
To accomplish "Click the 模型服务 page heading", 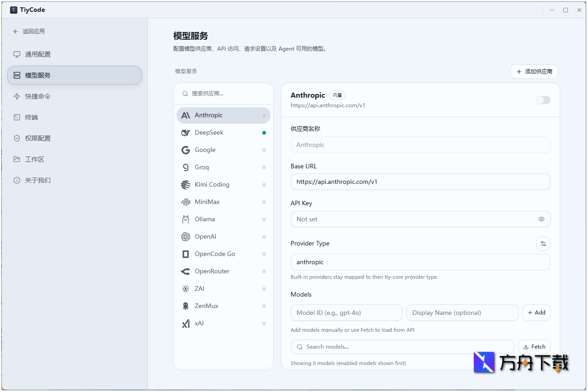I will 191,36.
